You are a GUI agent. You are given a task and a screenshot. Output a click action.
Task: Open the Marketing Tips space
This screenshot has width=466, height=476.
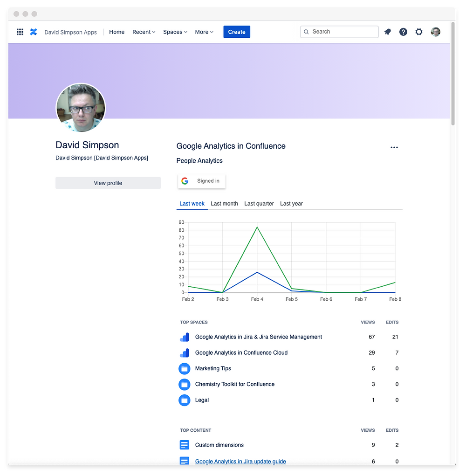213,368
